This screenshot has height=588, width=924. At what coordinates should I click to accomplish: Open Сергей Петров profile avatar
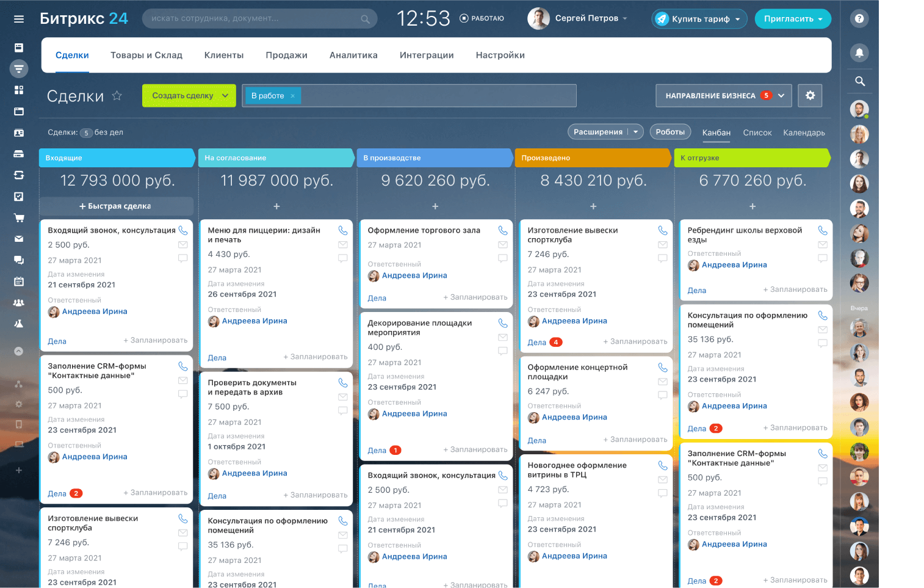538,18
